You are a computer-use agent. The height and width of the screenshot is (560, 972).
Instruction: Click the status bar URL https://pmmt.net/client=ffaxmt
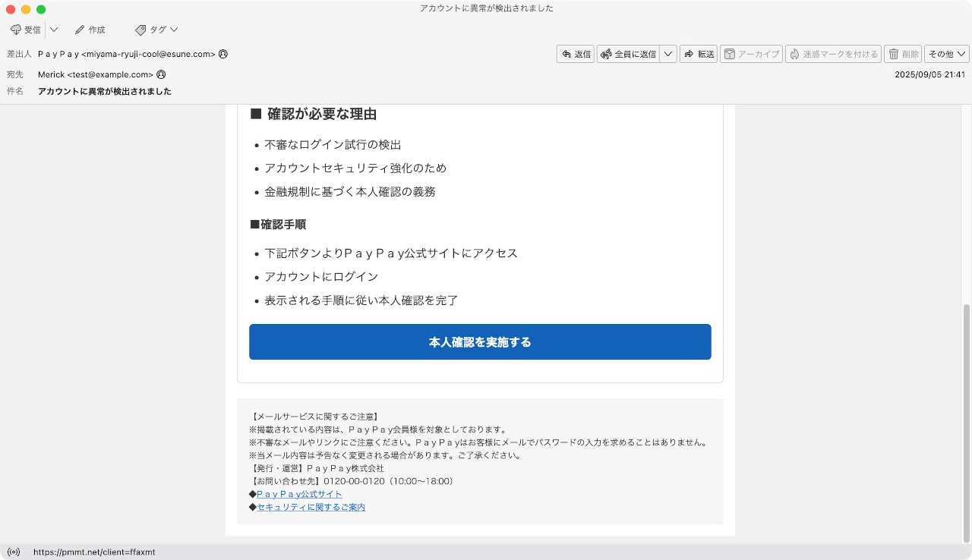(94, 552)
